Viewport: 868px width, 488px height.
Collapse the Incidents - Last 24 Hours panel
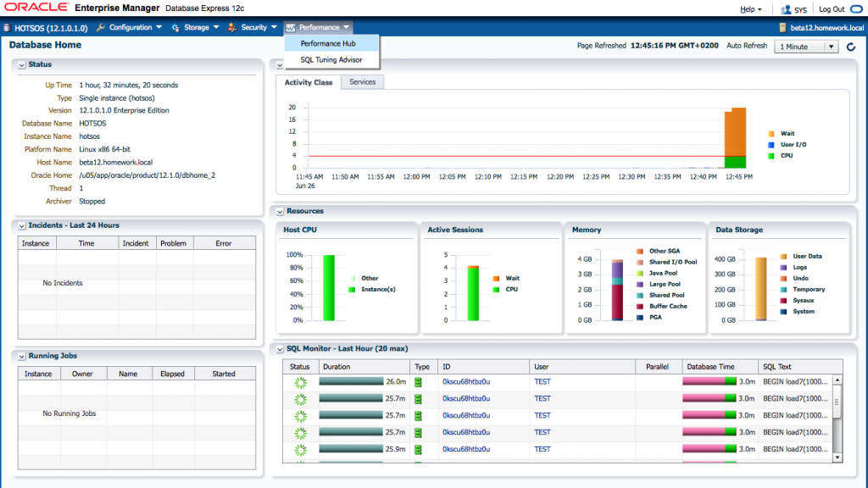click(21, 225)
